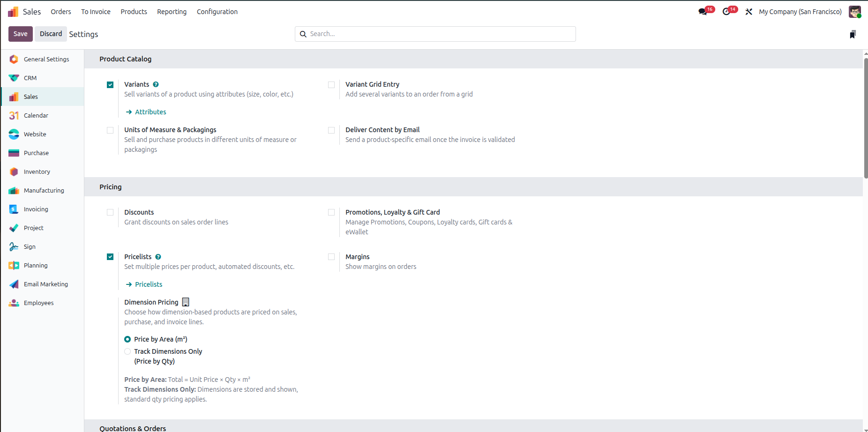The width and height of the screenshot is (868, 432).
Task: Open the Orders menu
Action: [x=61, y=12]
